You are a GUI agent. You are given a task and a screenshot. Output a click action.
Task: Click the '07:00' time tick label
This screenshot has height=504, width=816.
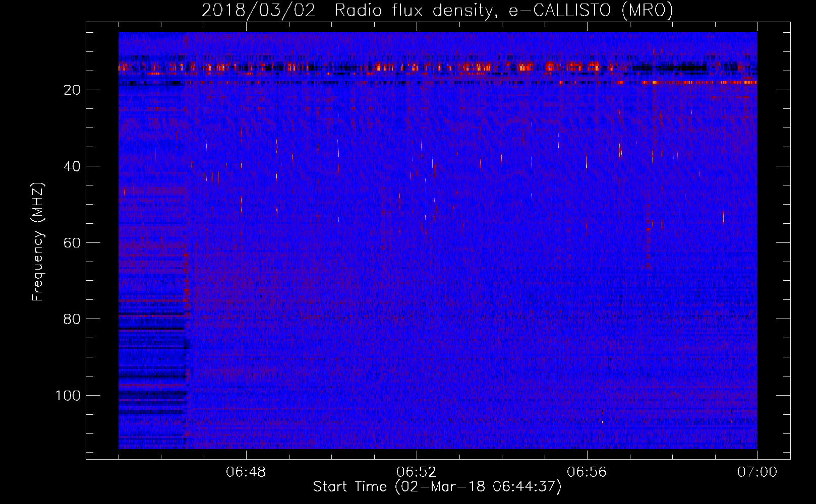757,472
